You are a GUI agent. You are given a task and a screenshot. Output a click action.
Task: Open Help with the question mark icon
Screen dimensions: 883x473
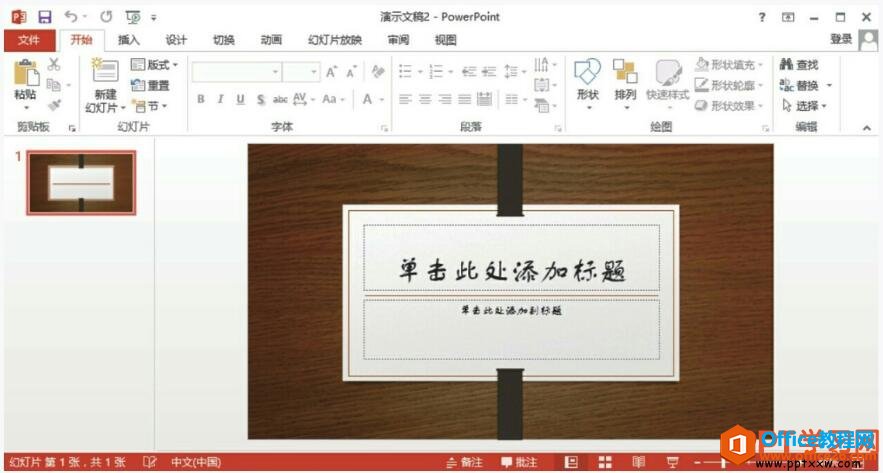(x=762, y=17)
